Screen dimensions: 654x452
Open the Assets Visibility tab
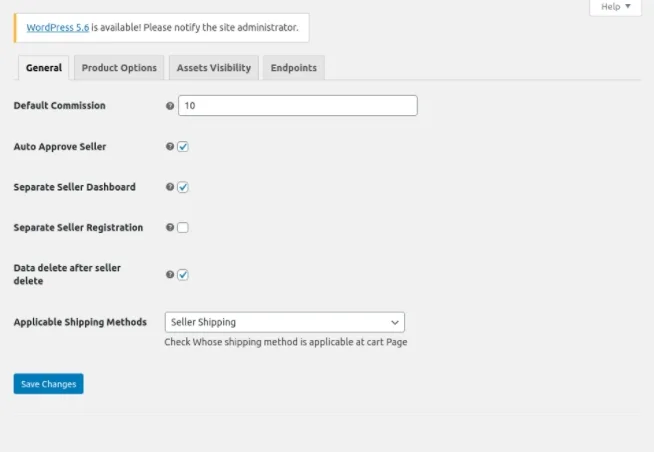[214, 68]
